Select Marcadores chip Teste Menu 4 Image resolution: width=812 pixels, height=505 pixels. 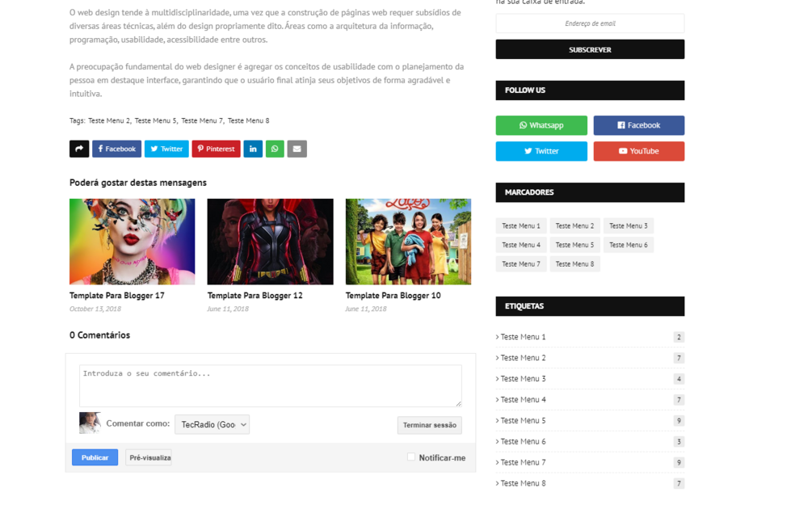(521, 245)
